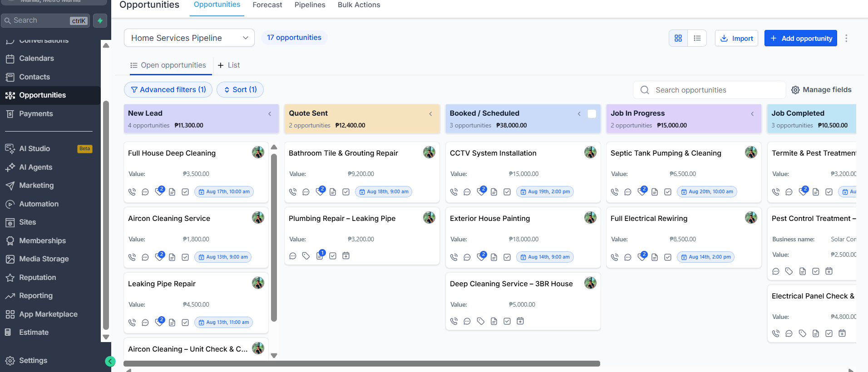The image size is (868, 372).
Task: Click the task check icon on Full Electrical Rewiring card
Action: 668,257
